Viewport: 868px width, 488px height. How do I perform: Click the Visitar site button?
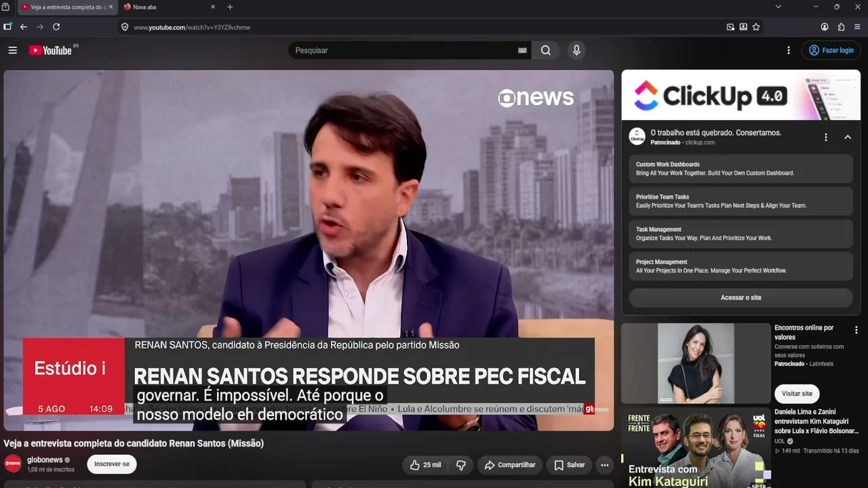(797, 394)
